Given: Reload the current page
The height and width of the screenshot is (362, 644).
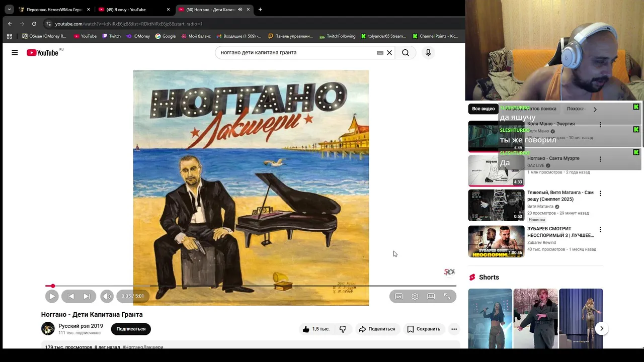Looking at the screenshot, I should 34,24.
